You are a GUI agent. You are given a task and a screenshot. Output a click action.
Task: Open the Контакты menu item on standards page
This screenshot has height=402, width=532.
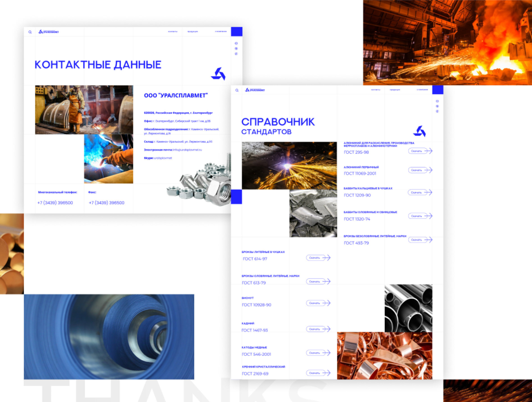pos(376,90)
